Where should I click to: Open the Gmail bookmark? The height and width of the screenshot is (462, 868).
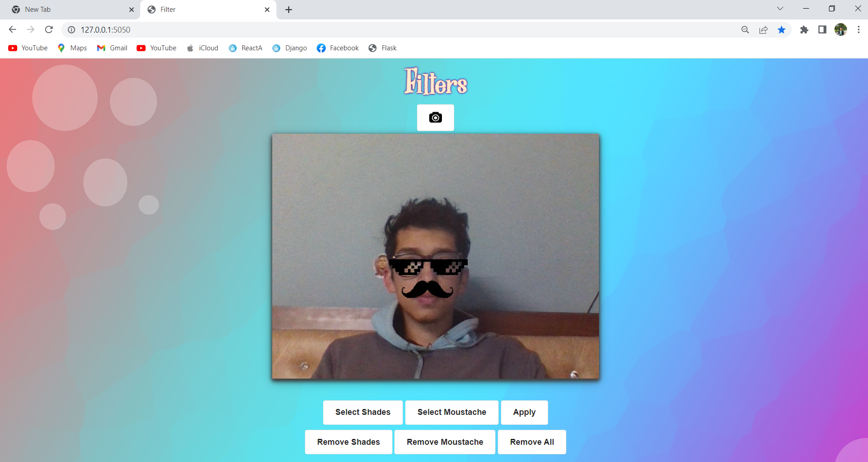pos(112,48)
